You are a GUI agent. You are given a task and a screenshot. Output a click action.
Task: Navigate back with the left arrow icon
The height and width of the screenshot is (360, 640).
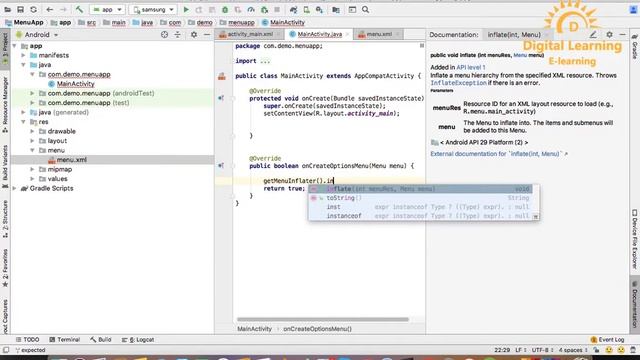[50, 9]
